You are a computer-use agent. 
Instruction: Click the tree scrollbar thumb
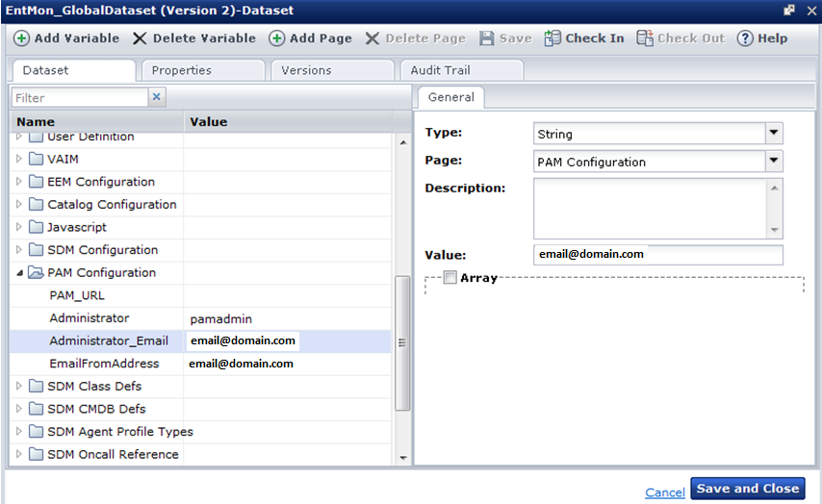point(402,342)
